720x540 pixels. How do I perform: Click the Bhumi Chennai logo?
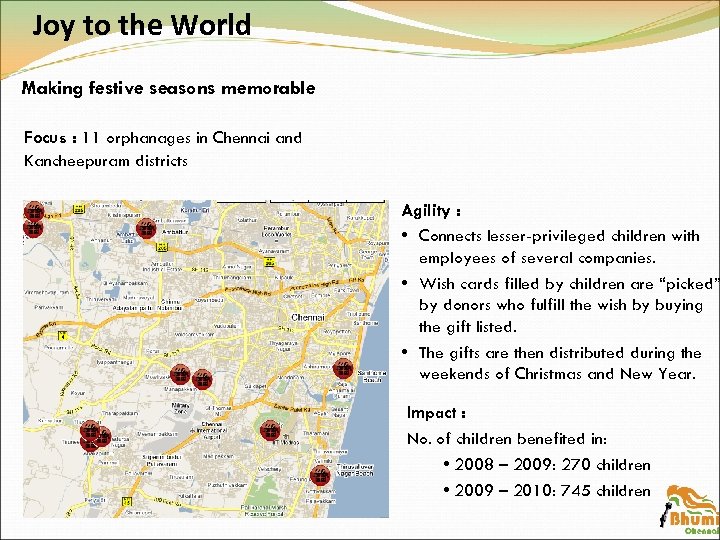click(x=689, y=511)
